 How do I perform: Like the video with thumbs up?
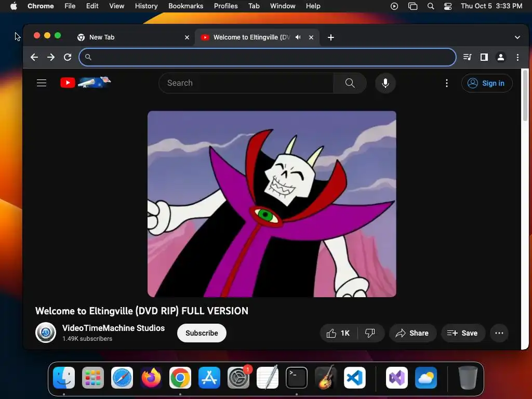pyautogui.click(x=338, y=333)
